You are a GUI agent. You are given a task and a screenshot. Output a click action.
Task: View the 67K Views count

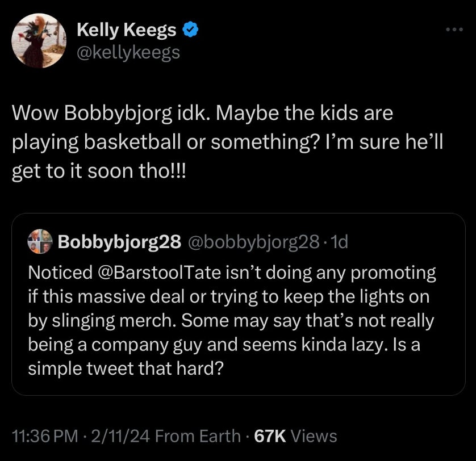pyautogui.click(x=295, y=436)
